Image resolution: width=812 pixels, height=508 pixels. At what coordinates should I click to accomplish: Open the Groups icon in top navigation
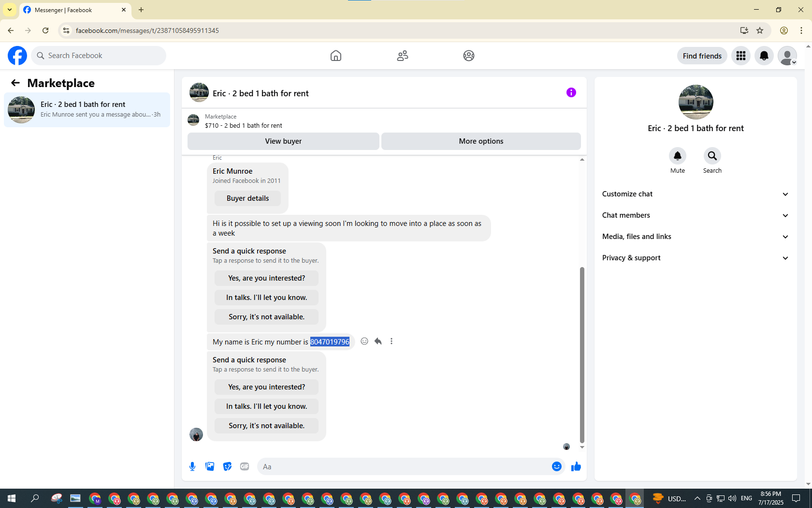469,56
